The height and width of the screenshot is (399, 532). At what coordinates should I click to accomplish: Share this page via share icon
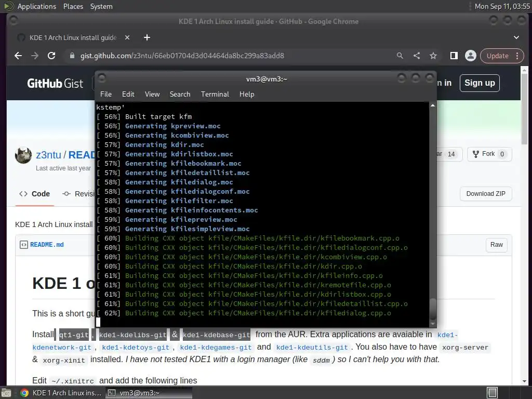coord(417,56)
